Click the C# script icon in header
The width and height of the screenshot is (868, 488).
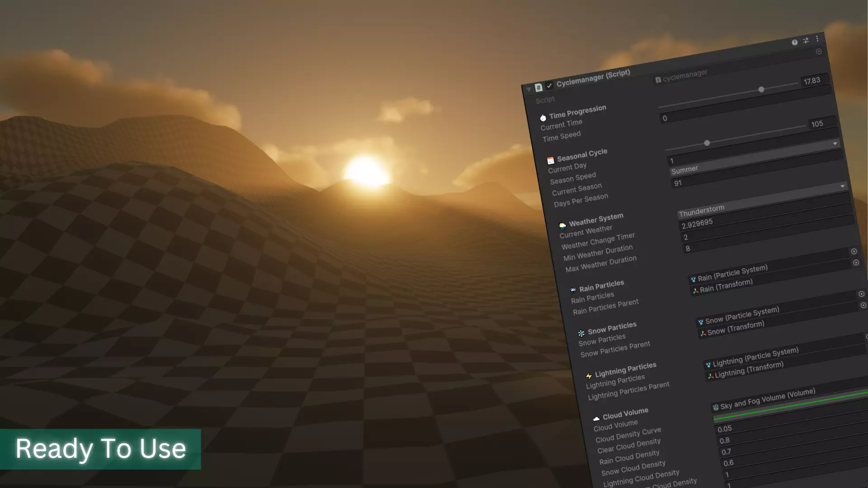point(538,87)
